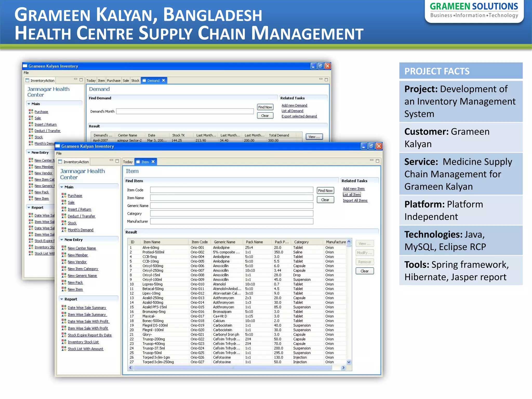The image size is (532, 399).
Task: Click Purchase icon in the back Demand window
Action: click(x=31, y=111)
